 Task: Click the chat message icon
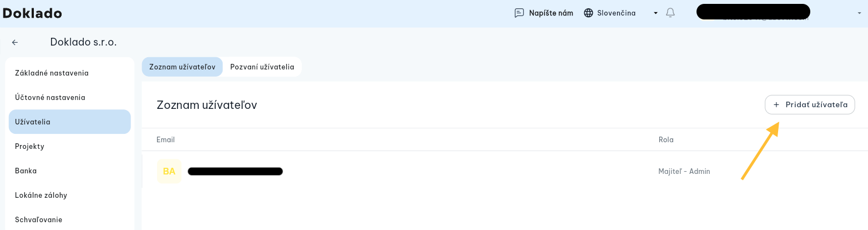(519, 13)
